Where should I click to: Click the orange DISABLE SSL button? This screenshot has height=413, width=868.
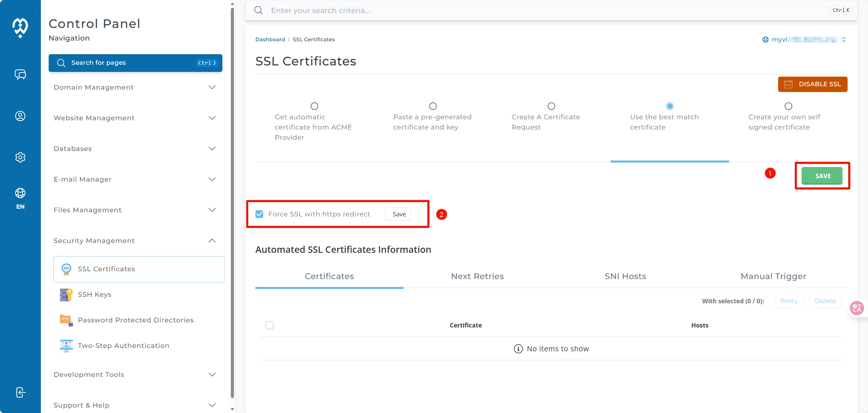point(812,84)
